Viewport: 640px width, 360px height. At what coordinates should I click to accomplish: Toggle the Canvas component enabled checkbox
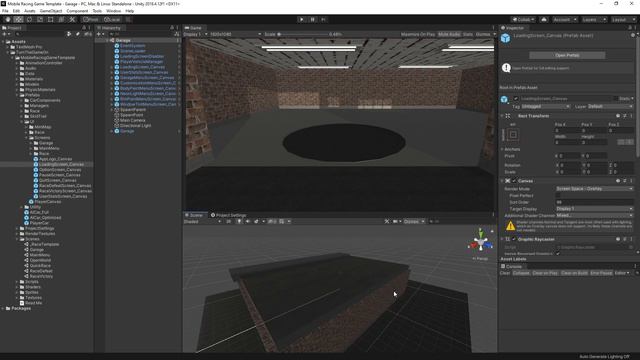click(x=514, y=181)
